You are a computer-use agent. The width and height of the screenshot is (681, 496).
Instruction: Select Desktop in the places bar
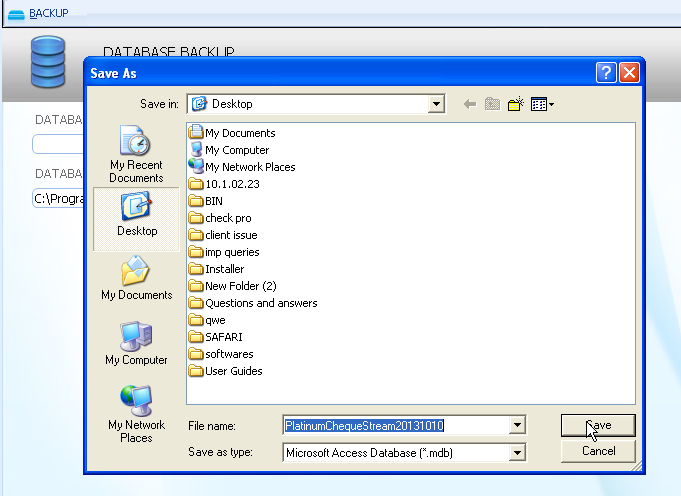coord(136,215)
